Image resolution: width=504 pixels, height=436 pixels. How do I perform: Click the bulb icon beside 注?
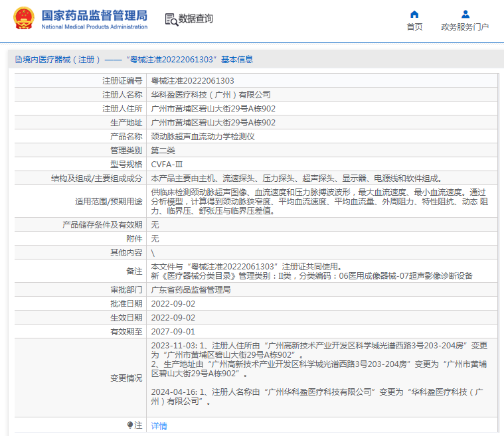(130, 425)
